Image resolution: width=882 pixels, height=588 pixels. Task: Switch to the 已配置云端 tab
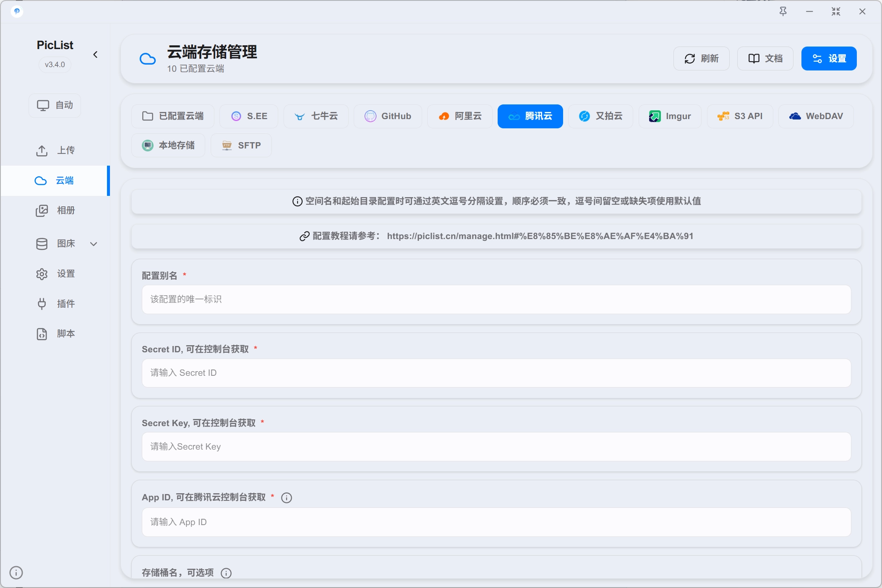(173, 116)
